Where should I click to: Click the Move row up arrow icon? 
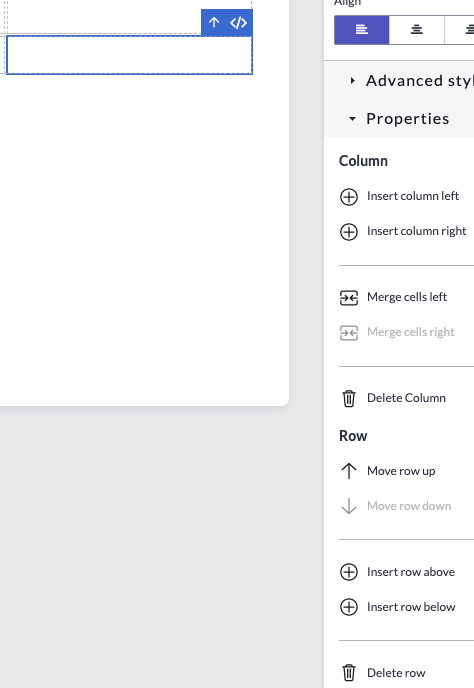[349, 471]
